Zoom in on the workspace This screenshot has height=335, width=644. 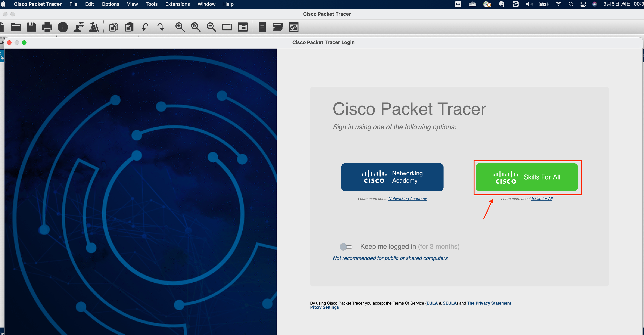(x=180, y=27)
